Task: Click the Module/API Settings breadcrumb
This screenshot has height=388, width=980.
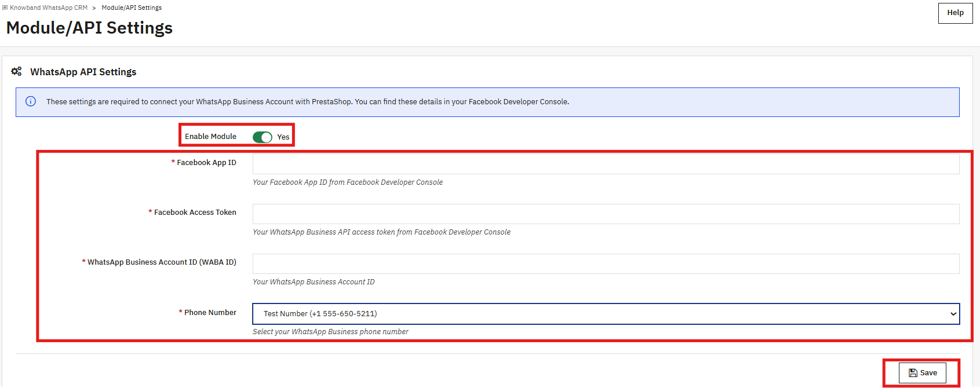Action: pos(132,8)
